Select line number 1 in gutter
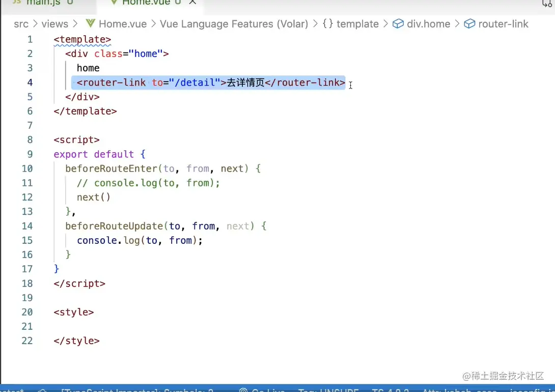Image resolution: width=555 pixels, height=392 pixels. tap(30, 39)
